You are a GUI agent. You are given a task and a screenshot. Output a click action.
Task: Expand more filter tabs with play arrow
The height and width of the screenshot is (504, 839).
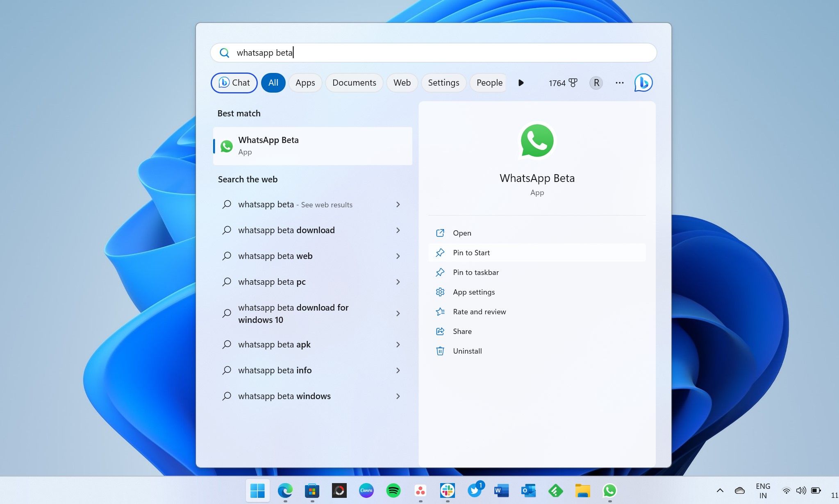point(521,83)
